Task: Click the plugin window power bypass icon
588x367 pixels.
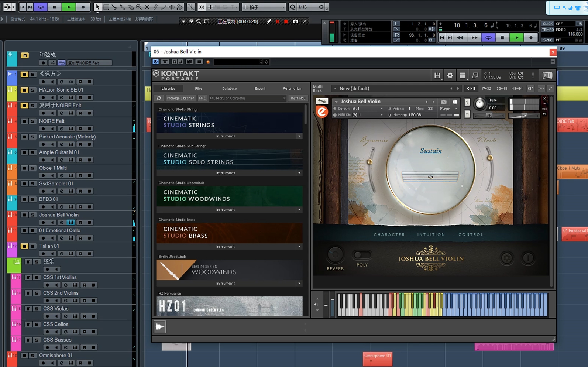Action: 156,62
